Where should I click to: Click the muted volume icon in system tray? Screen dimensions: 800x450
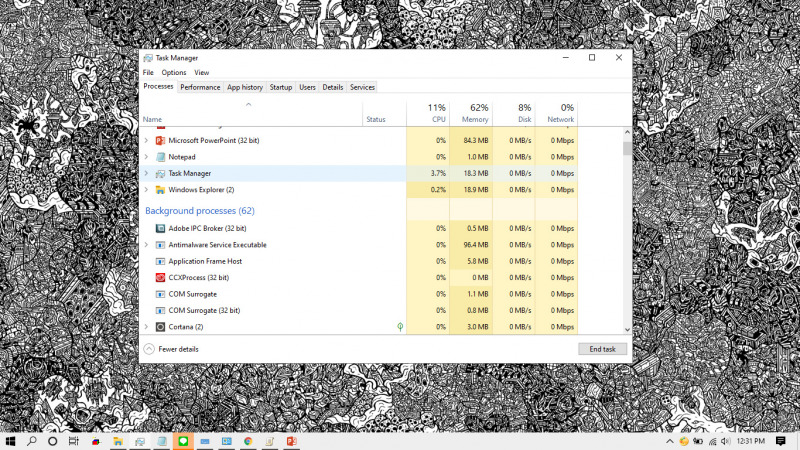[726, 441]
